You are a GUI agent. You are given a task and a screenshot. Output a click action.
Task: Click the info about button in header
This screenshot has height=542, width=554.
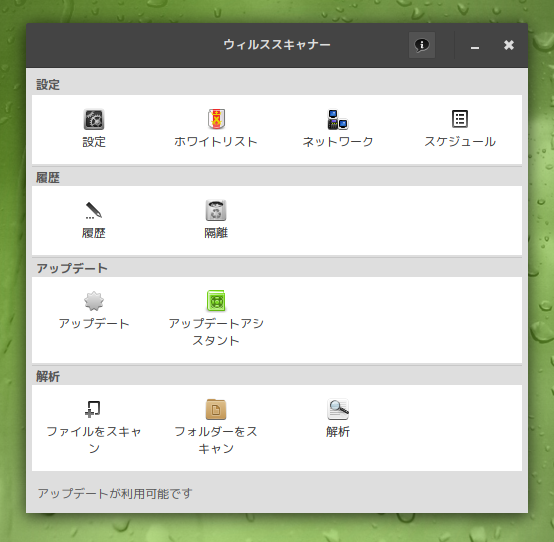point(422,45)
